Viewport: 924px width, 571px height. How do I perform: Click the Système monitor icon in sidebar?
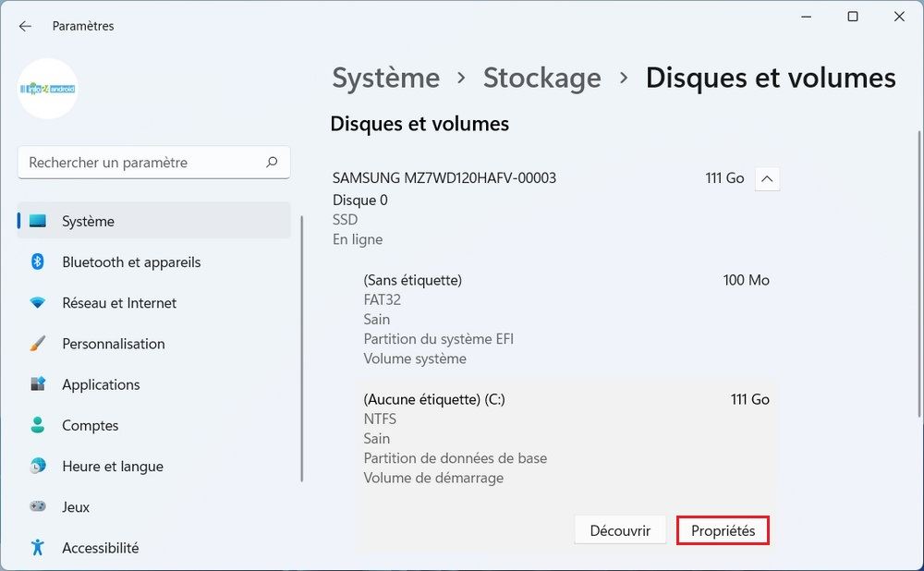[x=38, y=222]
